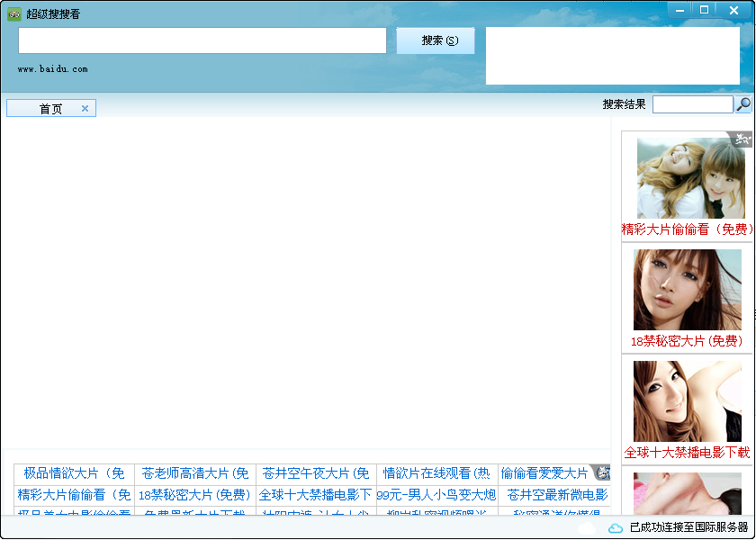The height and width of the screenshot is (540, 756).
Task: Focus the 搜索结果 filter input field
Action: 693,104
